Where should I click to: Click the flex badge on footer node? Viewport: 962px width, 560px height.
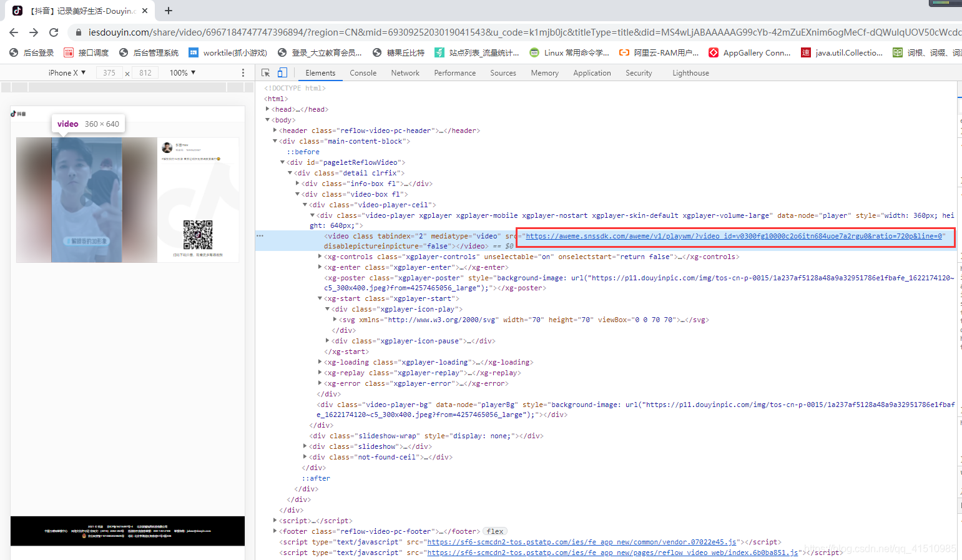[495, 531]
